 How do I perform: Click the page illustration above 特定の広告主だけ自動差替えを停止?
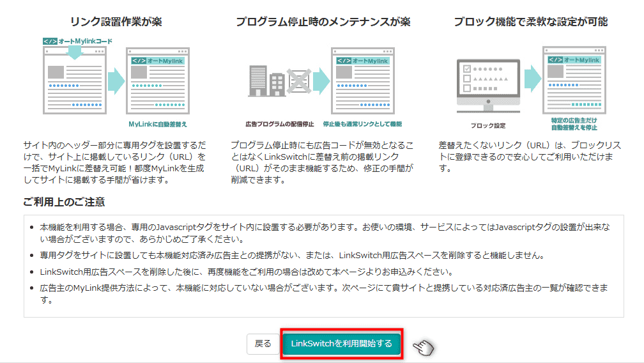(574, 80)
